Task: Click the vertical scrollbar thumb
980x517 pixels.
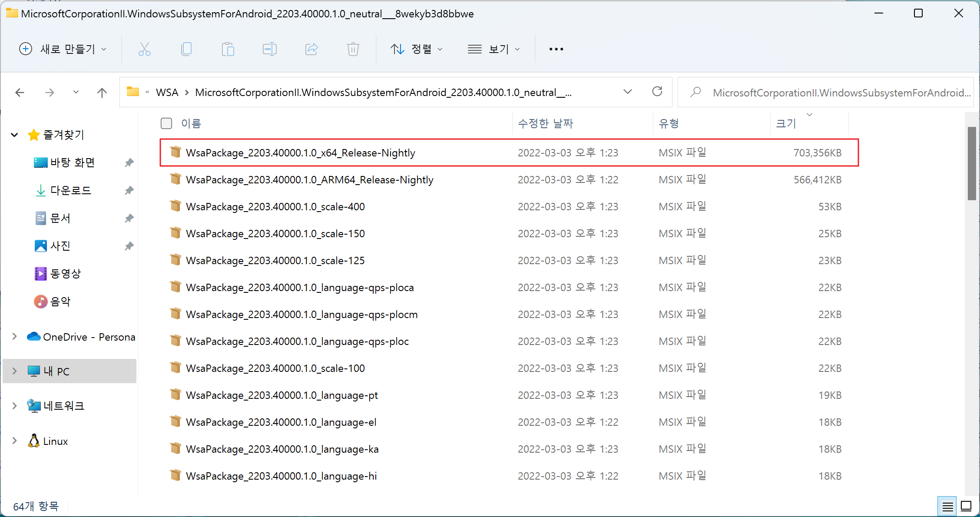Action: pos(972,163)
